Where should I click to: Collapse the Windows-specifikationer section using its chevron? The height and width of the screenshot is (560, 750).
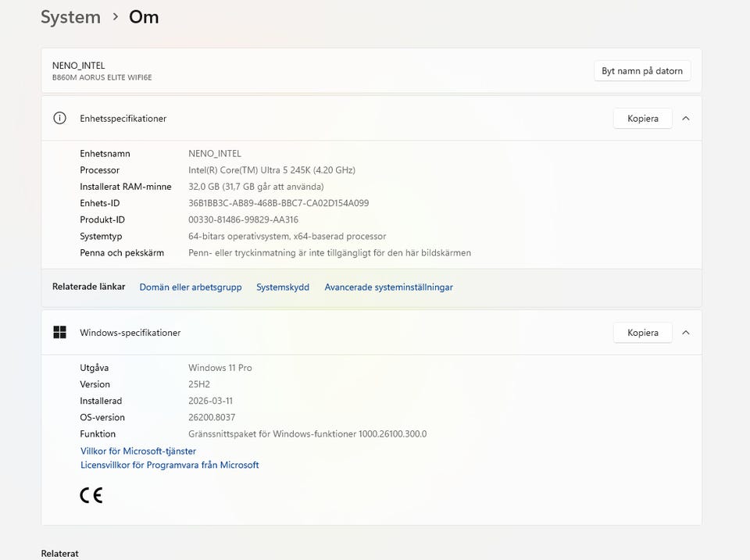[x=686, y=333]
